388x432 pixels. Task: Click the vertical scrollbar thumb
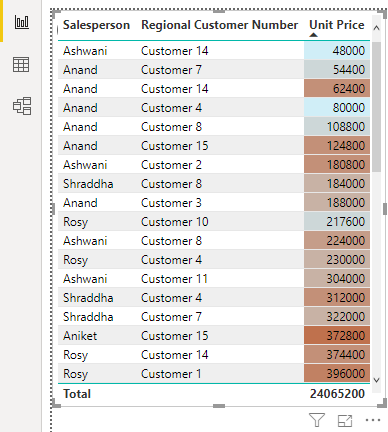coord(376,107)
